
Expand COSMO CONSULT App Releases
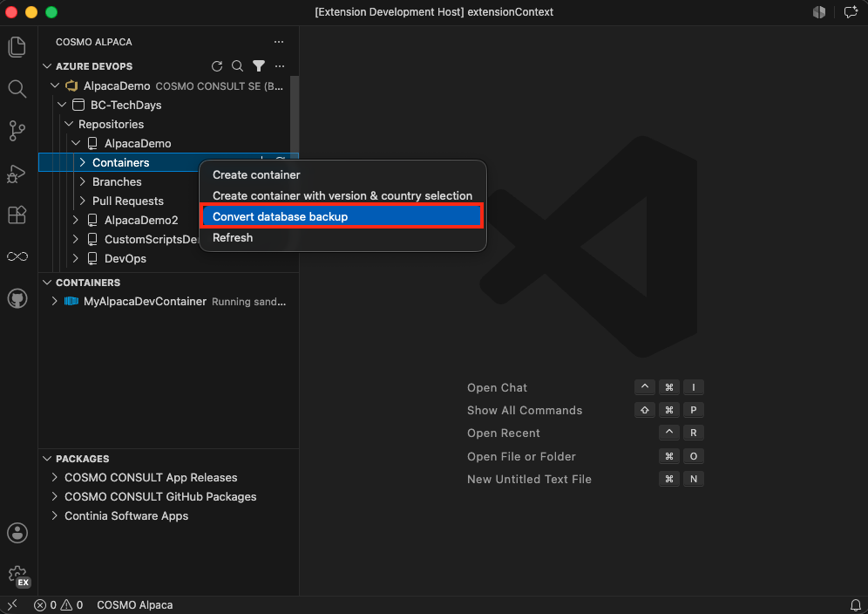(54, 476)
